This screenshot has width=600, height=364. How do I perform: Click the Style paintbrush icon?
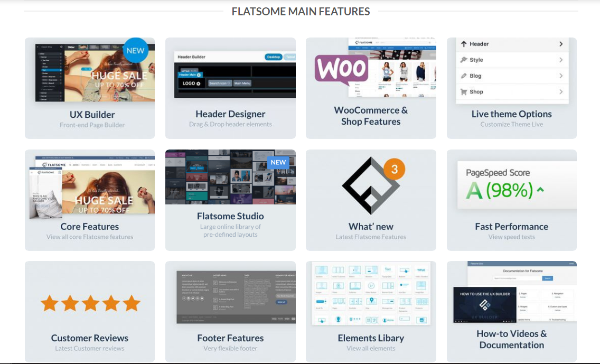pos(464,60)
